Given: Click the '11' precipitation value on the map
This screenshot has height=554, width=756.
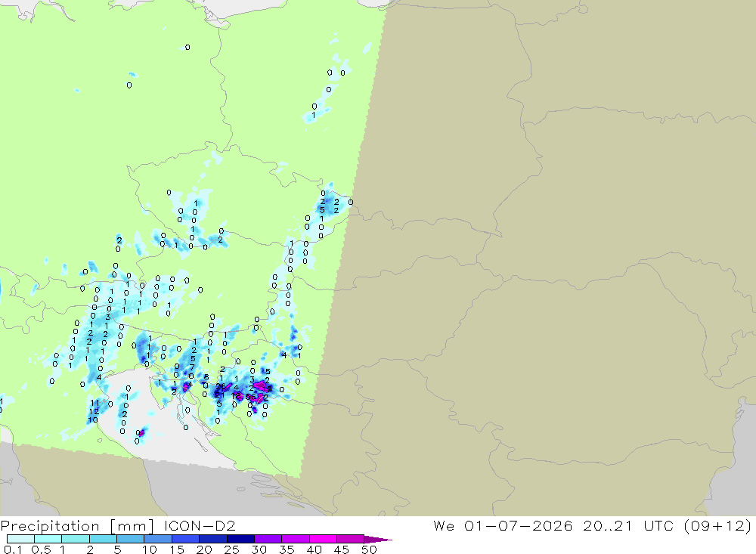Looking at the screenshot, I should point(94,403).
